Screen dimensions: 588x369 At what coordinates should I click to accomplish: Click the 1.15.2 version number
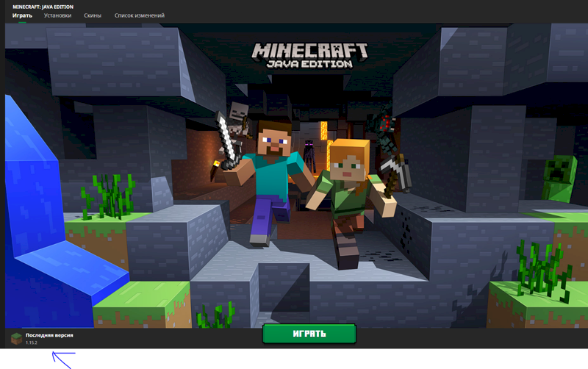pyautogui.click(x=32, y=343)
